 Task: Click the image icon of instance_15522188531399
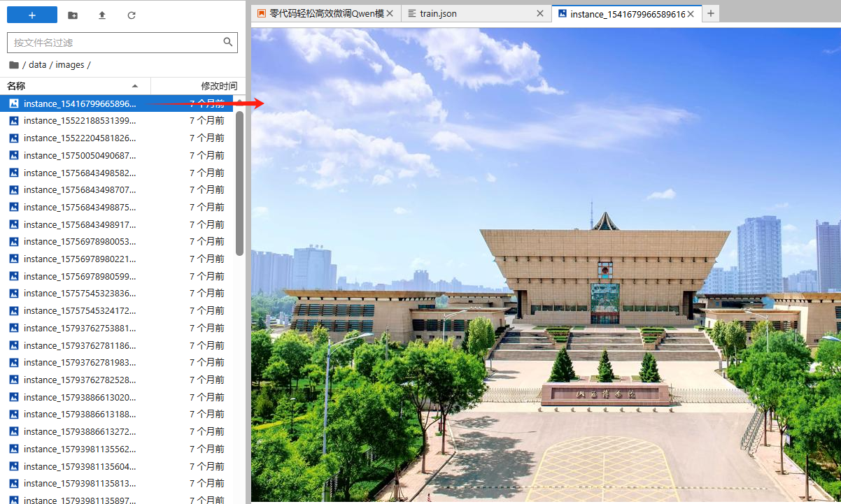click(13, 121)
